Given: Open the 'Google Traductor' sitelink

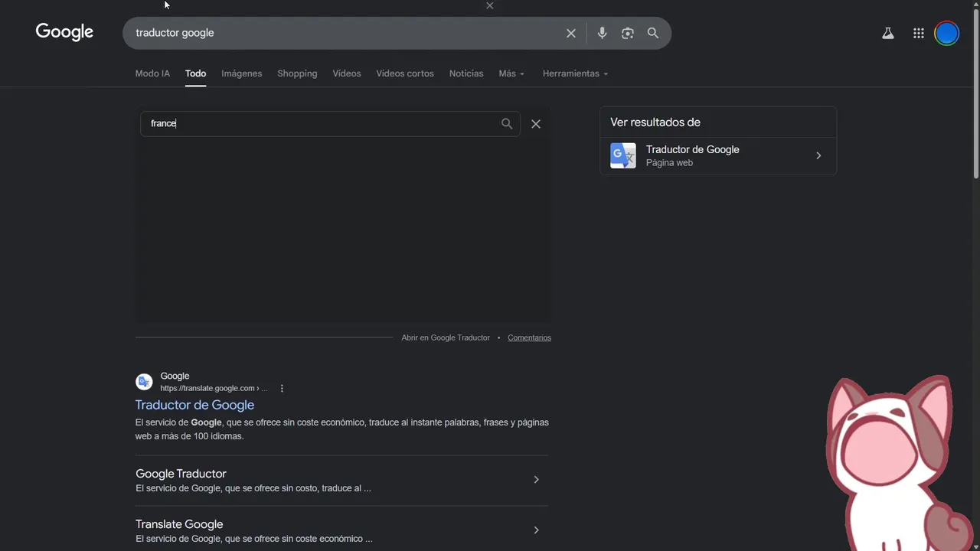Looking at the screenshot, I should pos(181,474).
